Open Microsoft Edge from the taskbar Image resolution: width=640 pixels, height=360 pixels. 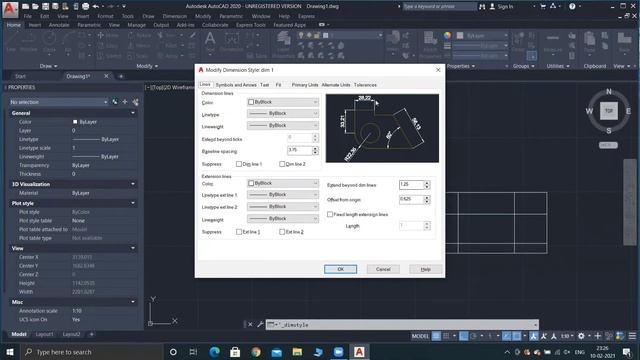(x=214, y=352)
